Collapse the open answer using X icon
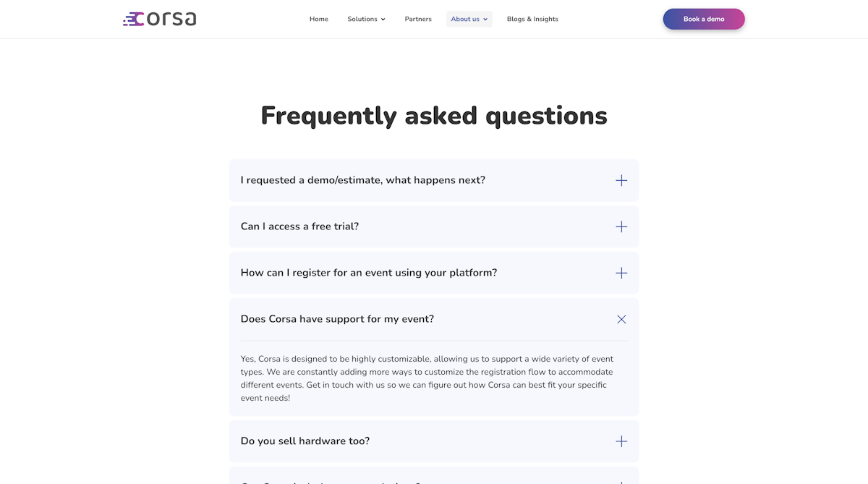 (621, 319)
